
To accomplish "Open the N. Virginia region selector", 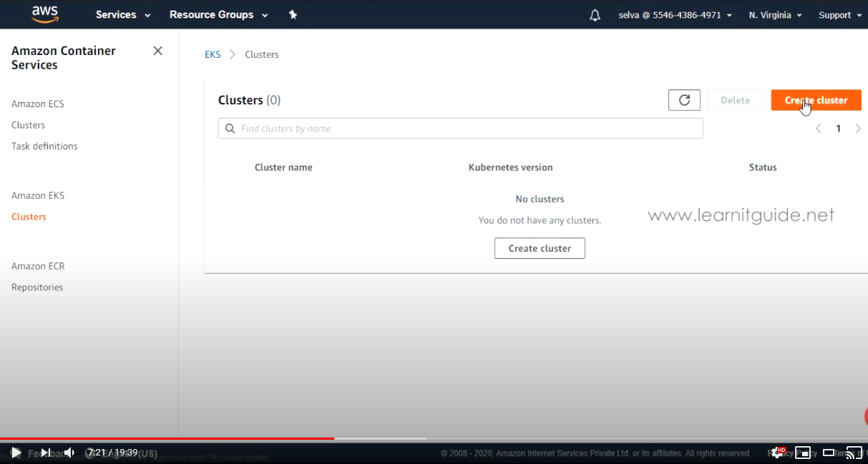I will [775, 15].
